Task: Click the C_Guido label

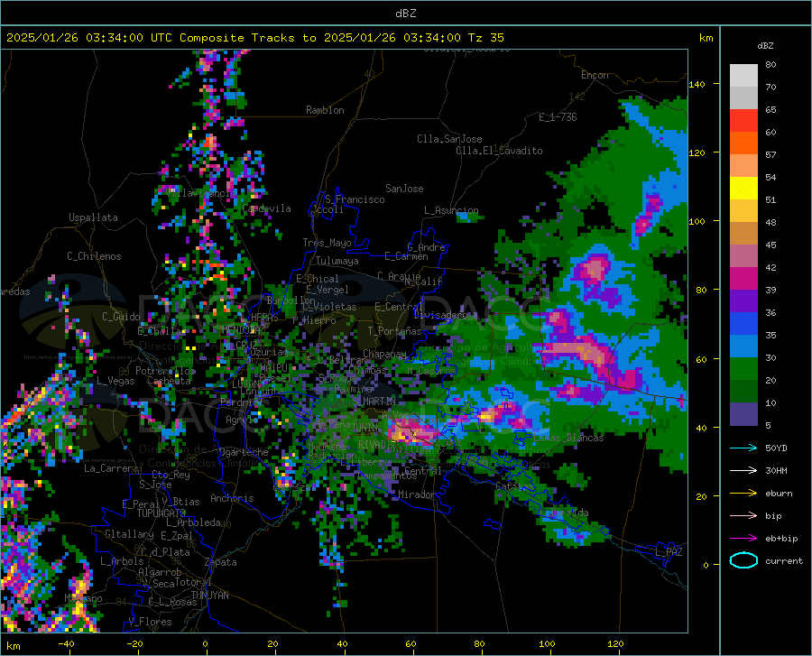Action: point(121,317)
